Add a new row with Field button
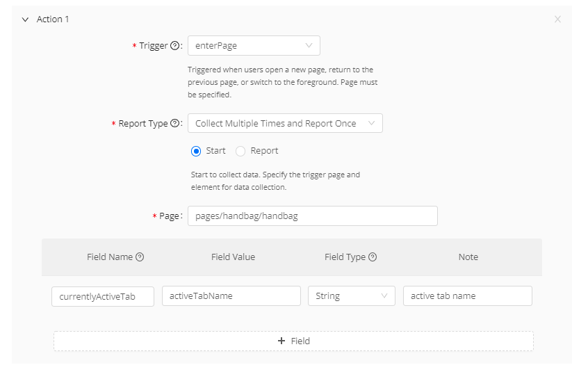Image resolution: width=588 pixels, height=372 pixels. click(293, 341)
